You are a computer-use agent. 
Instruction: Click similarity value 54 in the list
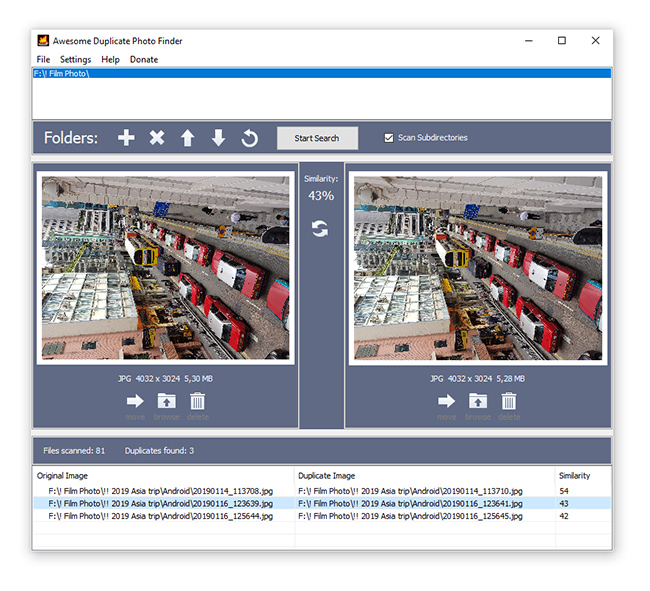(564, 491)
